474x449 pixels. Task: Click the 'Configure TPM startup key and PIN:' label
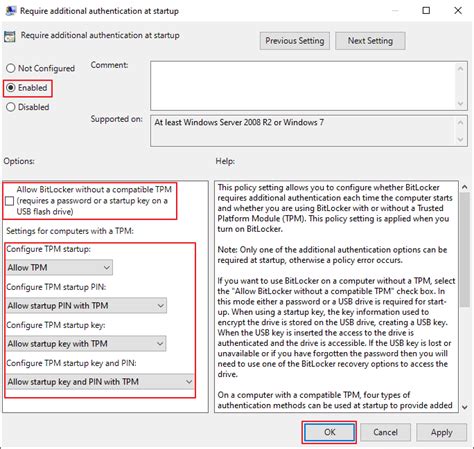[71, 363]
